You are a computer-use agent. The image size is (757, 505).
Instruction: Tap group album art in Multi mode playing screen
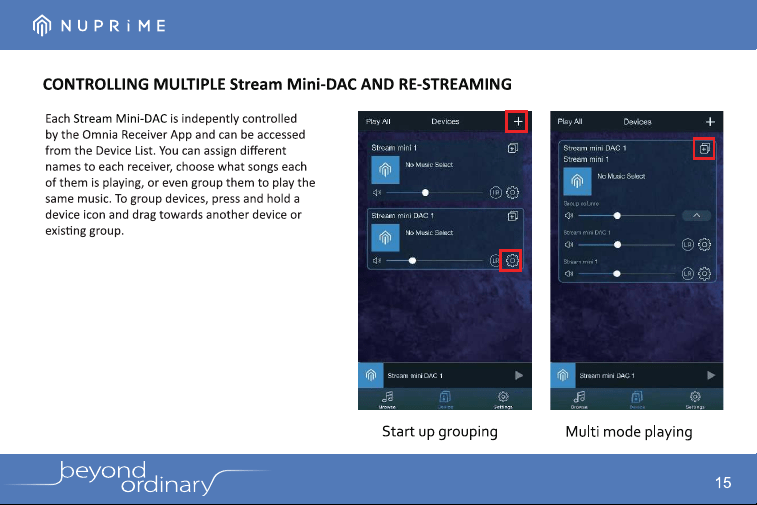coord(577,181)
